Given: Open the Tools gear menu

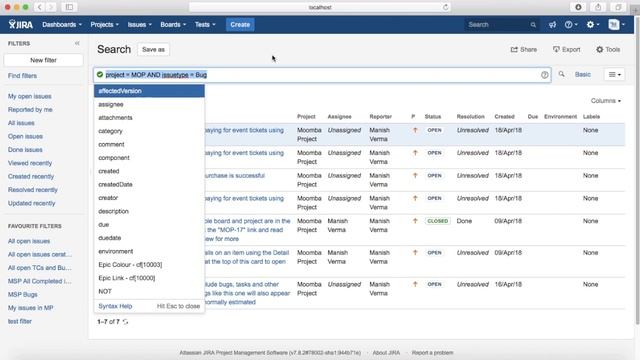Looking at the screenshot, I should pyautogui.click(x=608, y=49).
